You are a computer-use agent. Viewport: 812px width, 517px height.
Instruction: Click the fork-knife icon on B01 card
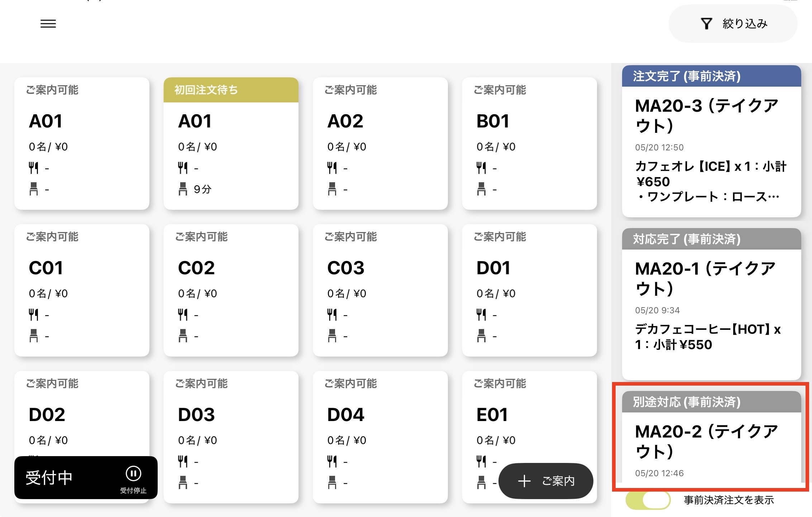(481, 168)
